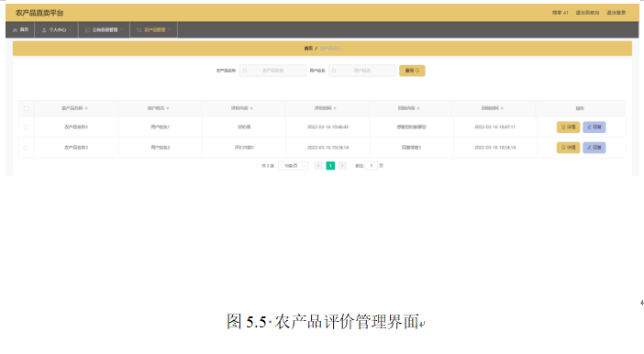Click 回复 for the 用户姓名2 row
Viewport: 644px width, 354px height.
594,148
